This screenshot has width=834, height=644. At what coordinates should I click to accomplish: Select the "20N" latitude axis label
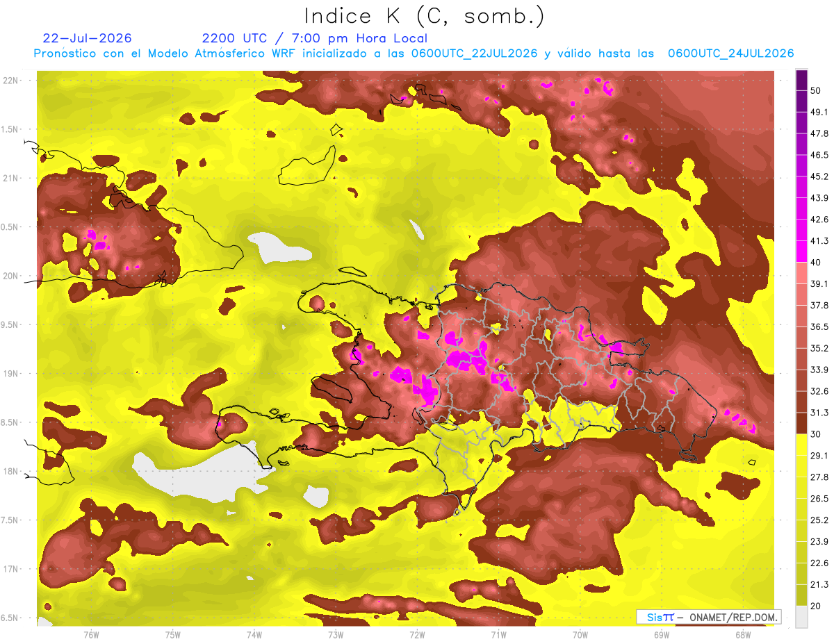click(x=11, y=276)
